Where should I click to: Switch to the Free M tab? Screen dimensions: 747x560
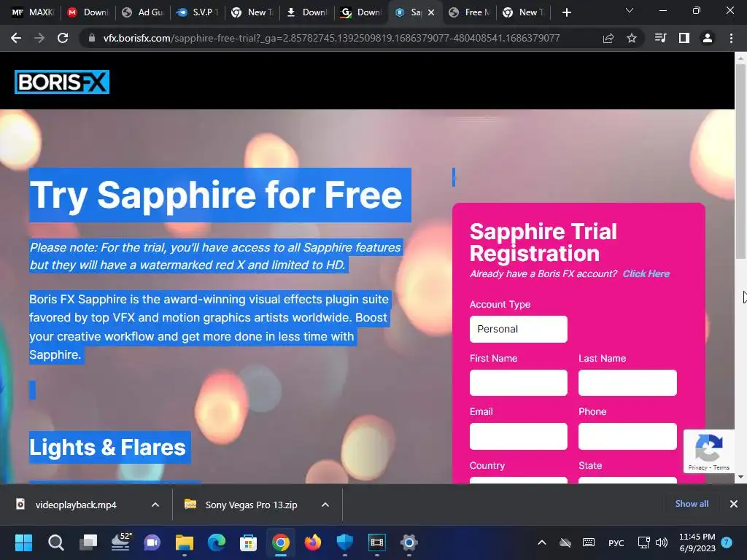pyautogui.click(x=470, y=12)
